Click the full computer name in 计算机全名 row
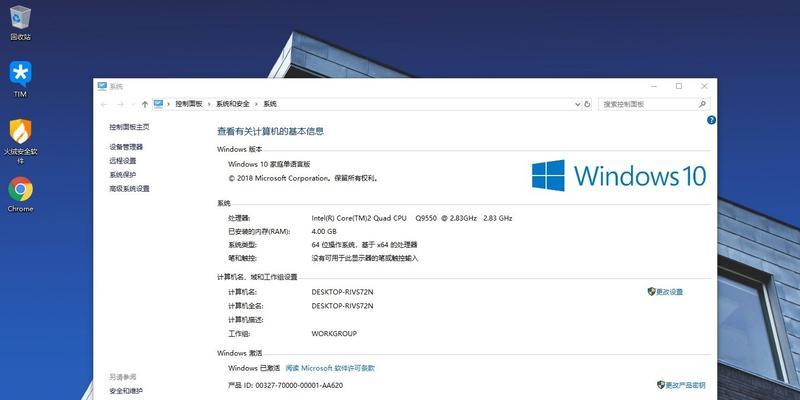Screen dimensions: 800x400 [342, 306]
